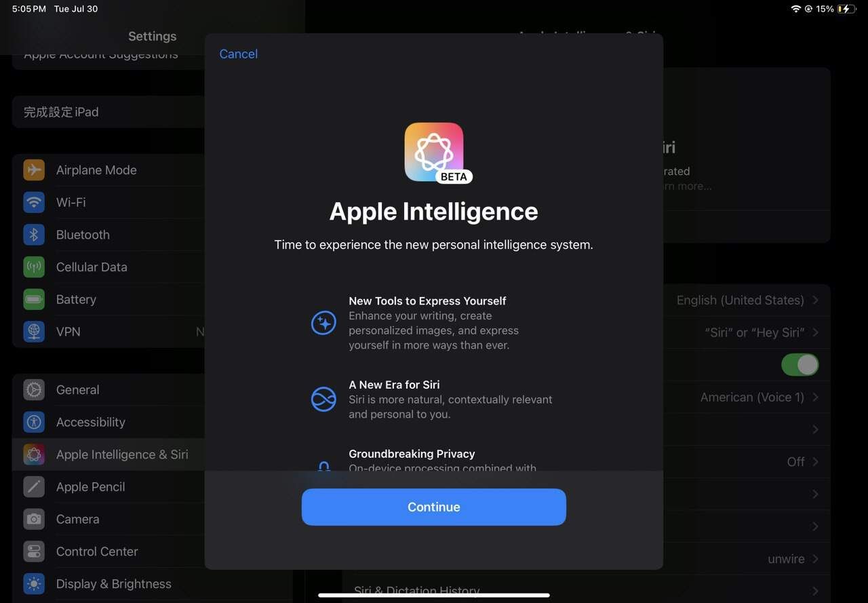Expand the English (United States) language chevron
Image resolution: width=868 pixels, height=603 pixels.
pos(815,300)
